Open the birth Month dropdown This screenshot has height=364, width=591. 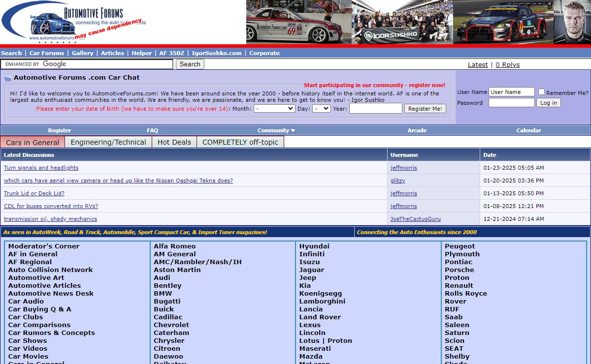coord(274,109)
